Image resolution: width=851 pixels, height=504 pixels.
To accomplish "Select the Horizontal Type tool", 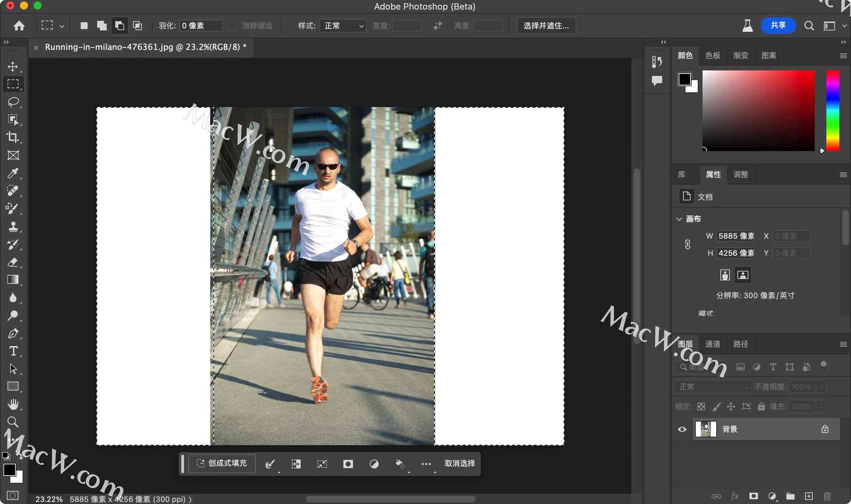I will click(x=13, y=351).
